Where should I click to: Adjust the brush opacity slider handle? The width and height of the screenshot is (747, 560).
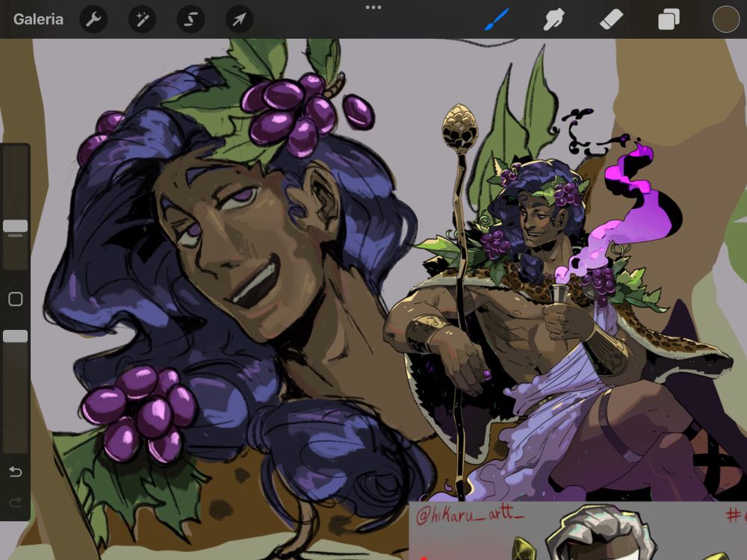pos(15,336)
